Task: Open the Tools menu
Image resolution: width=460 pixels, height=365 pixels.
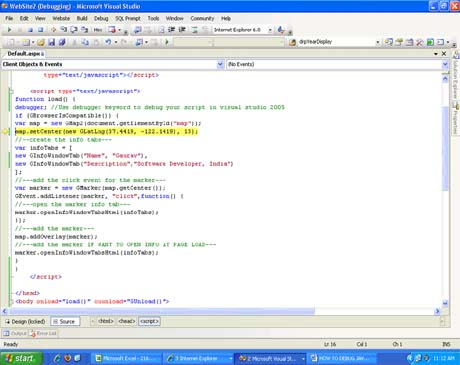Action: pos(153,18)
